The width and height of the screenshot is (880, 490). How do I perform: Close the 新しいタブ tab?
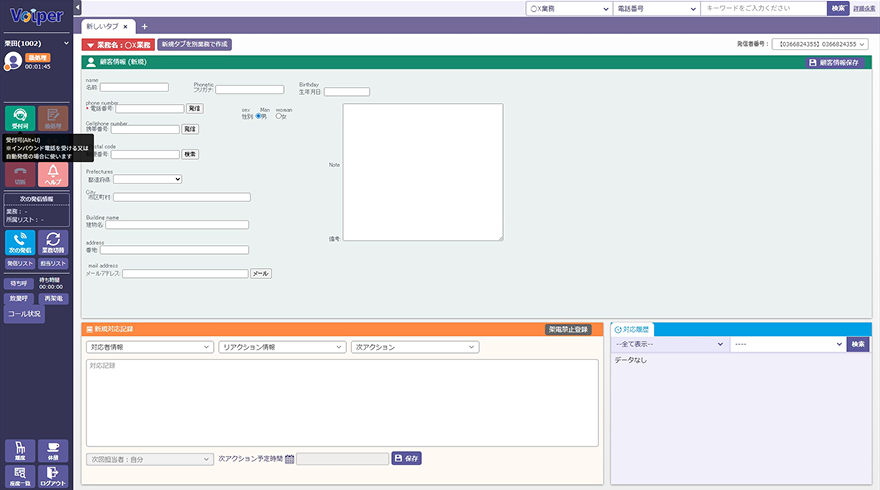126,26
